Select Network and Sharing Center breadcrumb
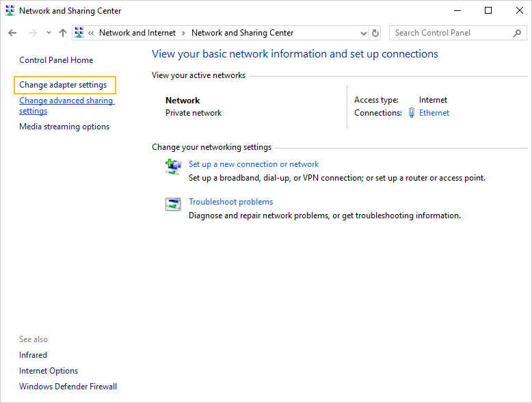 point(242,33)
